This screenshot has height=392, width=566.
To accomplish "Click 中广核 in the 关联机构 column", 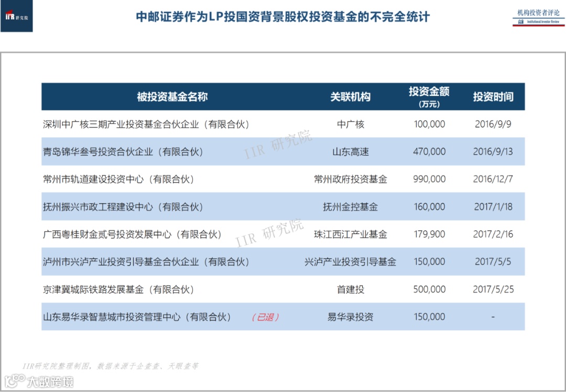I will point(351,124).
